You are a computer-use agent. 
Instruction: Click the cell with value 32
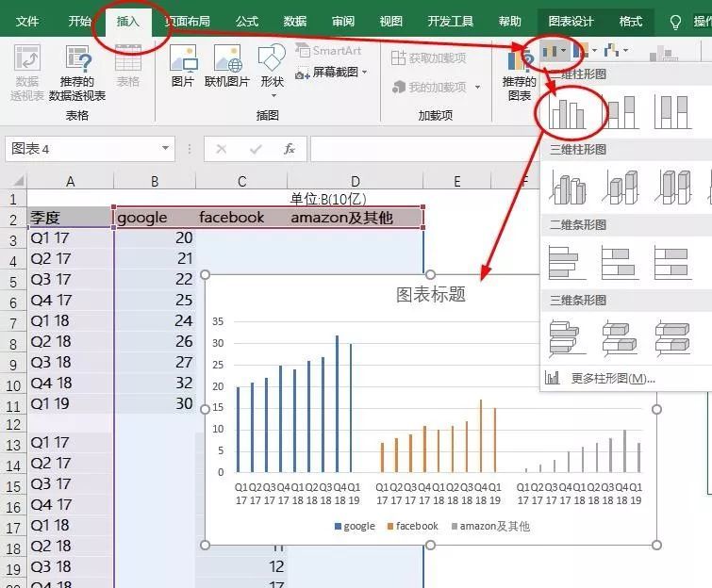coord(156,383)
